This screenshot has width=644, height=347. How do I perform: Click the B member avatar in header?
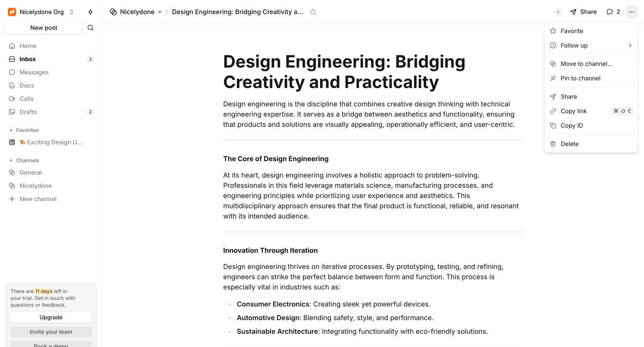[558, 12]
